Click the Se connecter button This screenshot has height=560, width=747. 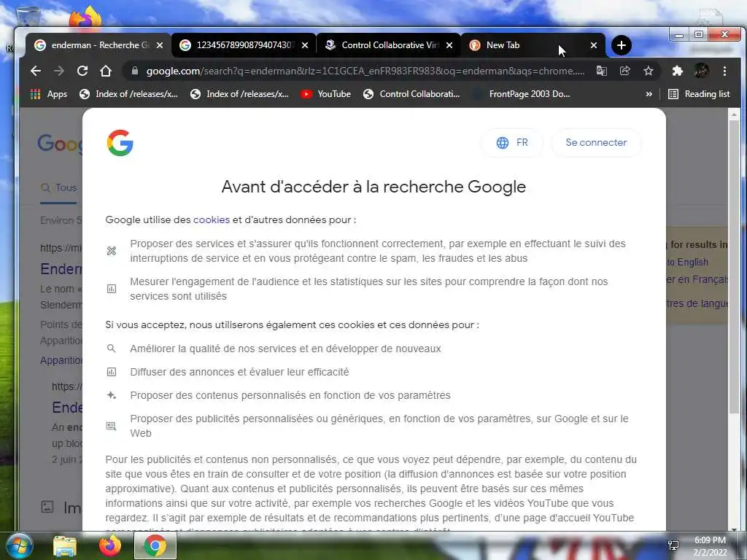click(x=596, y=142)
